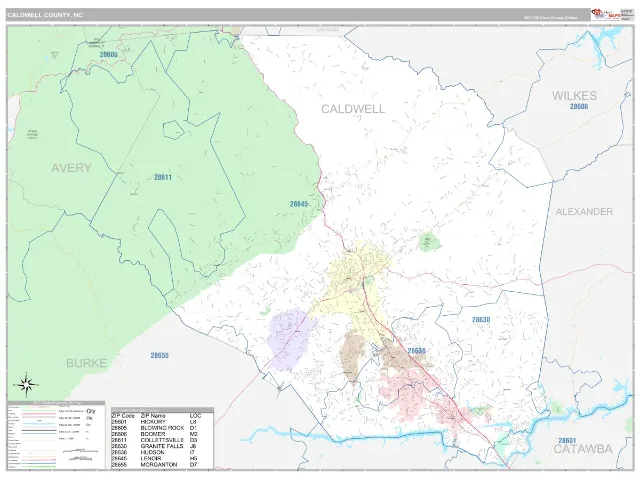Image resolution: width=640 pixels, height=480 pixels.
Task: Click the WILKES county label
Action: 574,96
